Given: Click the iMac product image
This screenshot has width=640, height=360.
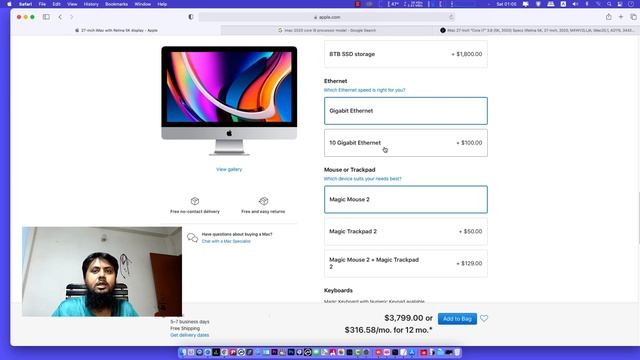Looking at the screenshot, I should [x=229, y=101].
